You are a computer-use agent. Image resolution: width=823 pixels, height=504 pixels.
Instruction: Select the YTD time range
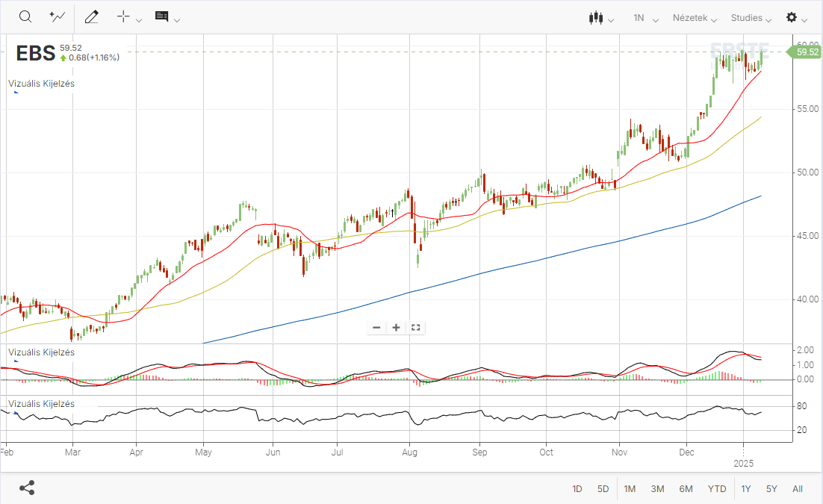tap(717, 489)
